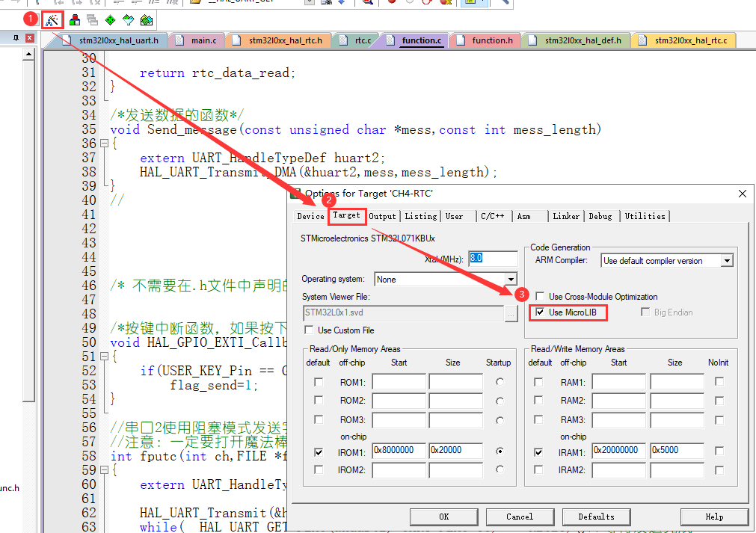Check the ROM2 default checkbox
Viewport: 756px width, 533px height.
(319, 401)
